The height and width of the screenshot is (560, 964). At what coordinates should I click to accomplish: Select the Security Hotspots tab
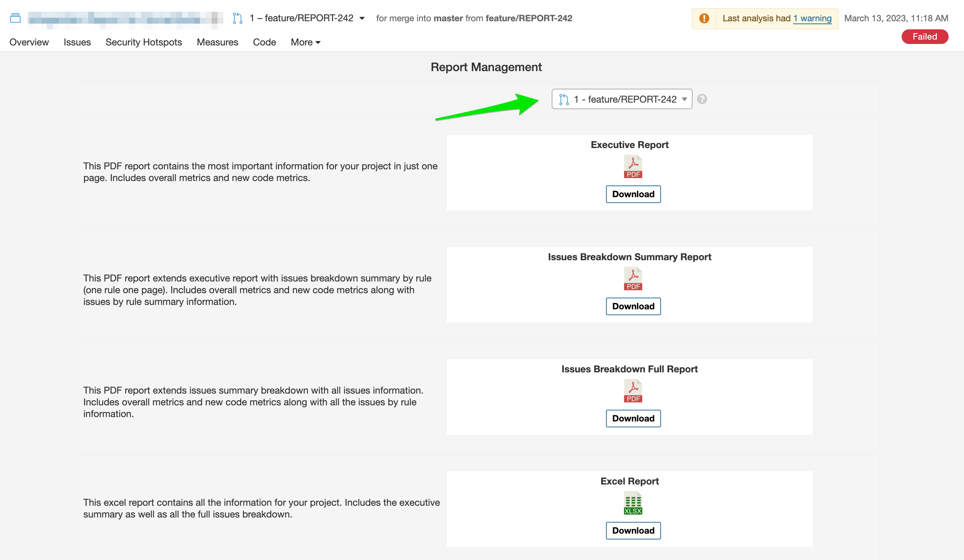(143, 42)
